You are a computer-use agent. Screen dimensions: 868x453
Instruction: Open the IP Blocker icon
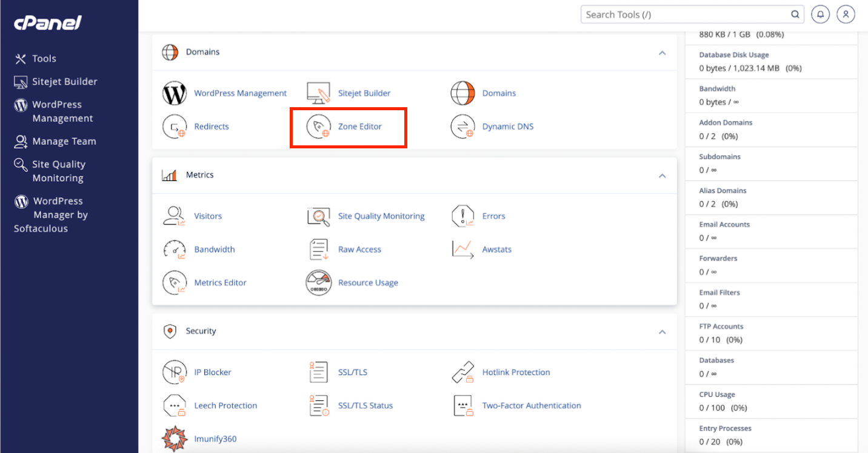[x=175, y=372]
